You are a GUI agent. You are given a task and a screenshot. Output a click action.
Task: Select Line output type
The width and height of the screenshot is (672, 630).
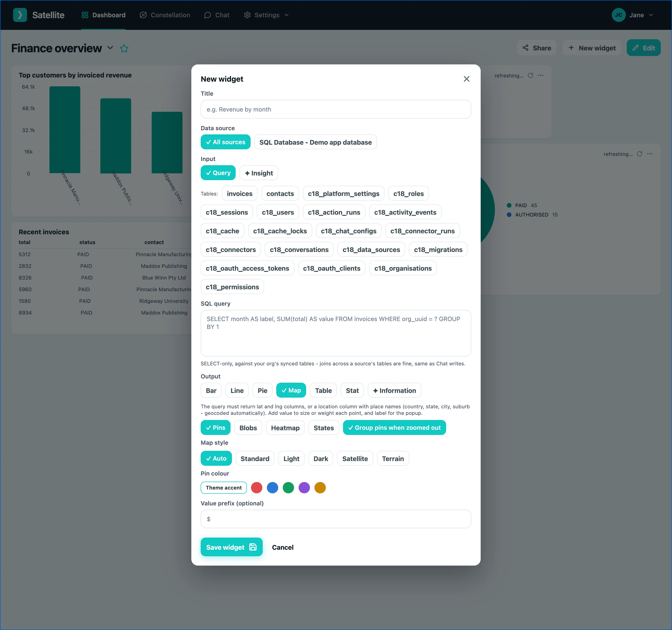point(237,390)
